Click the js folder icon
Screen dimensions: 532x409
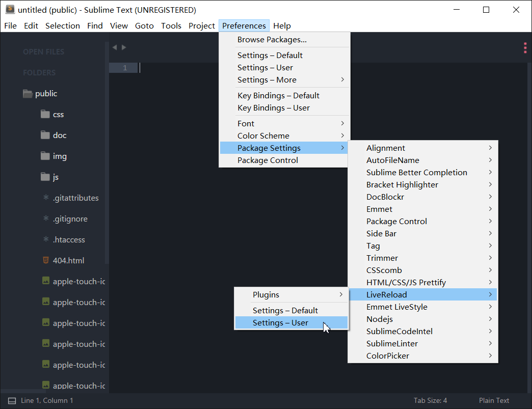point(45,177)
